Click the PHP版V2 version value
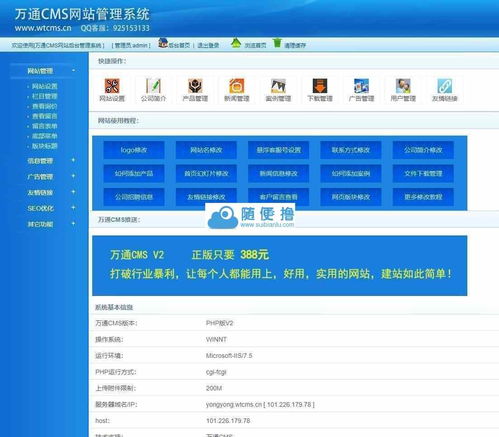499x437 pixels. 220,323
